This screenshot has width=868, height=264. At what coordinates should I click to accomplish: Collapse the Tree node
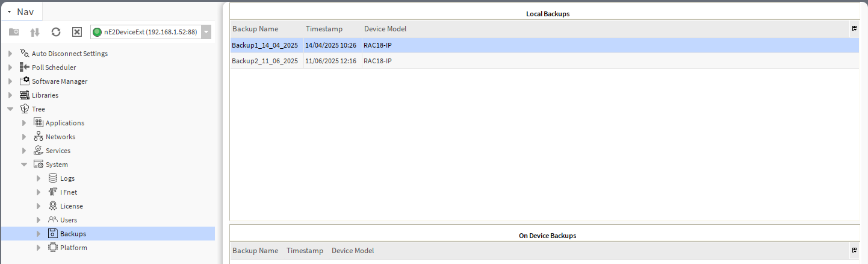[x=10, y=109]
